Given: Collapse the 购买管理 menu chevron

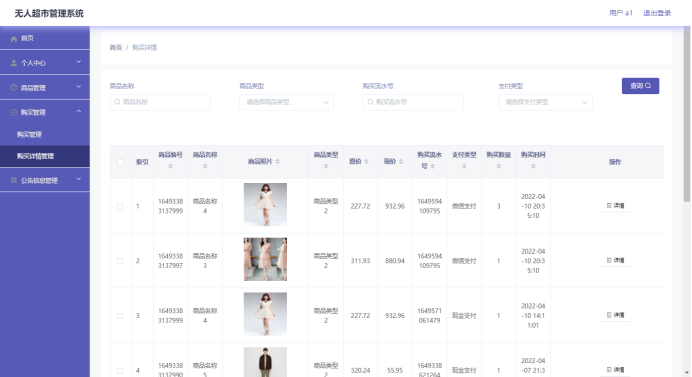Looking at the screenshot, I should pyautogui.click(x=79, y=111).
